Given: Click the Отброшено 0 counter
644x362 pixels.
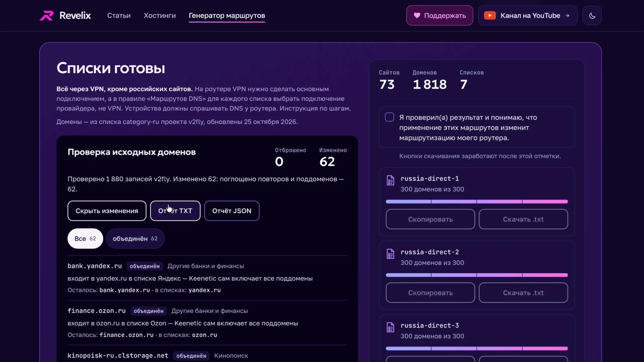Looking at the screenshot, I should pos(291,157).
